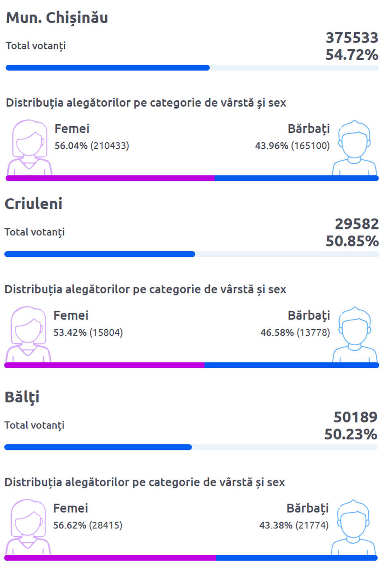This screenshot has height=588, width=385.
Task: Click the blue men segment for Criuleni
Action: tap(291, 365)
